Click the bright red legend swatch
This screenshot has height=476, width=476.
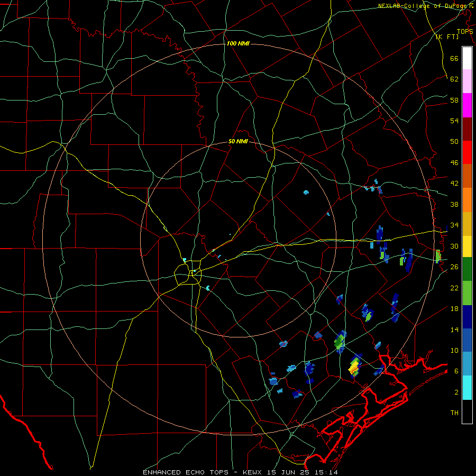(467, 152)
